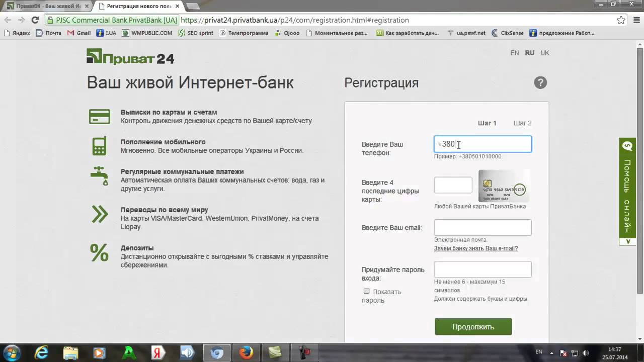The height and width of the screenshot is (362, 644).
Task: Expand the Помощь онлайн bottom arrow
Action: [627, 242]
